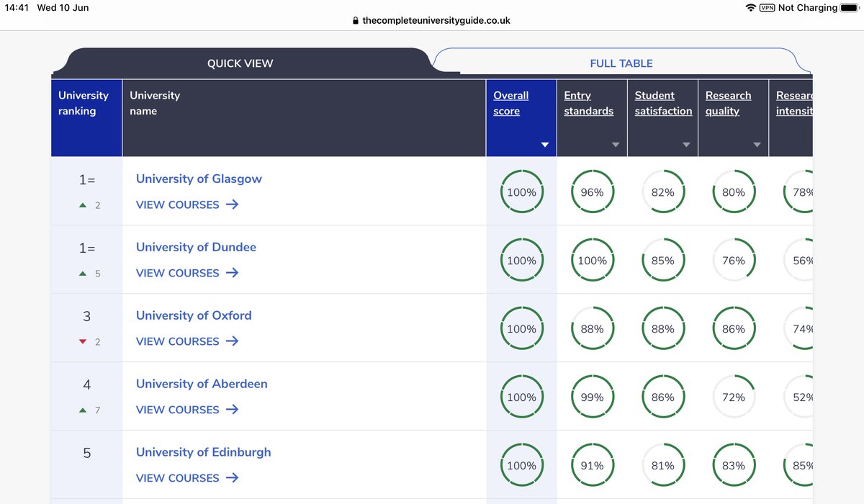Click rank number 5 for Edinburgh
864x504 pixels.
click(x=86, y=453)
